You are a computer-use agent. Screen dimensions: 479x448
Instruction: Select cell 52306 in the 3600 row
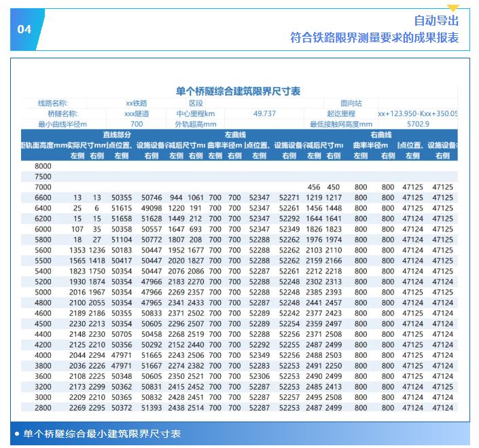(260, 376)
